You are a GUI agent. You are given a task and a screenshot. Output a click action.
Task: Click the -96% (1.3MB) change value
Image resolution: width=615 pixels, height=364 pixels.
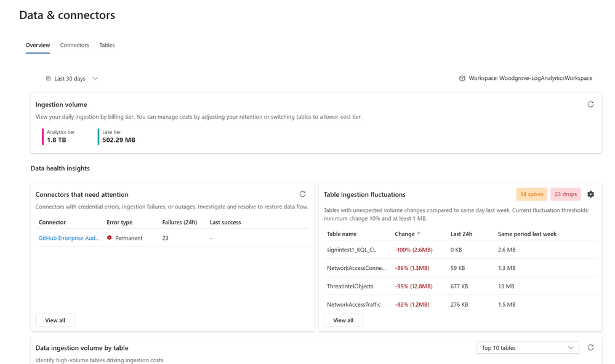[412, 268]
